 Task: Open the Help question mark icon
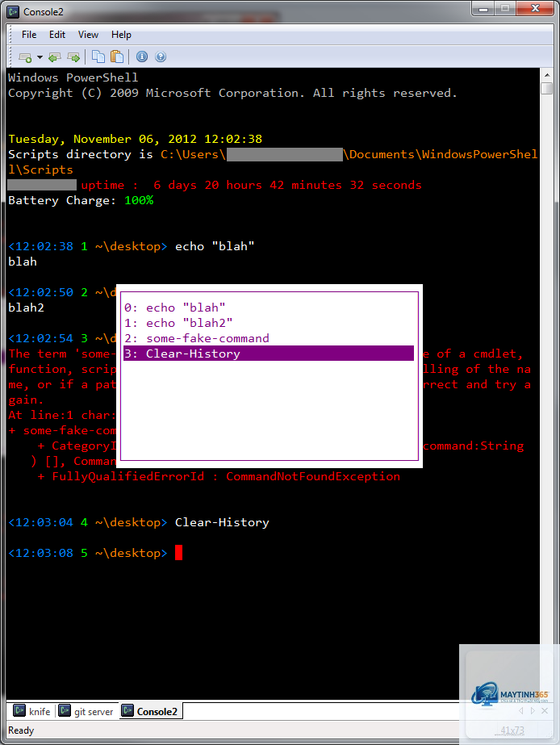(x=161, y=57)
